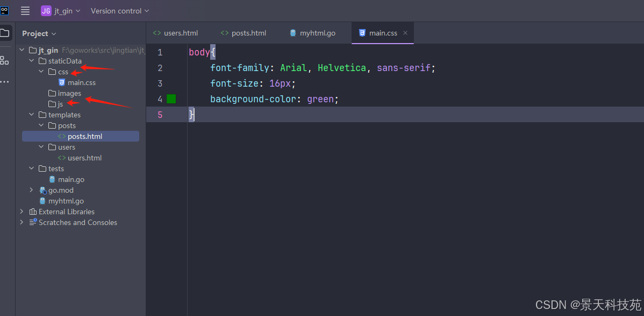Select the js folder icon
This screenshot has height=316, width=644.
click(52, 104)
